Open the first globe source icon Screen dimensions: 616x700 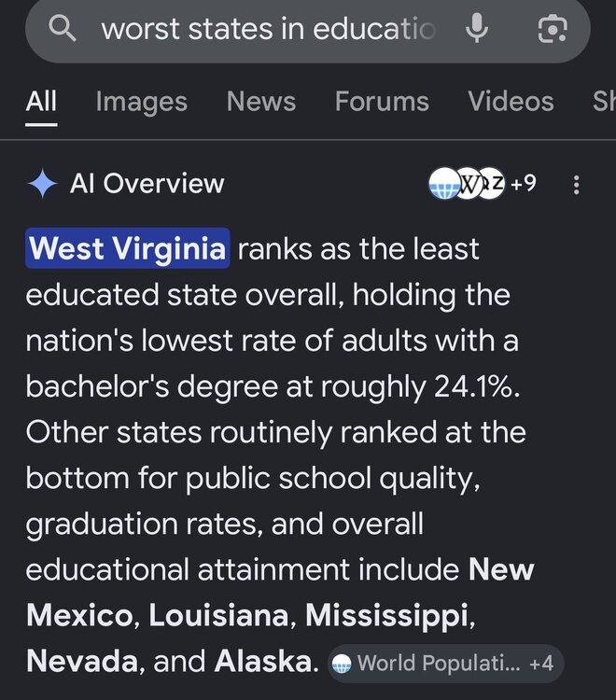443,183
